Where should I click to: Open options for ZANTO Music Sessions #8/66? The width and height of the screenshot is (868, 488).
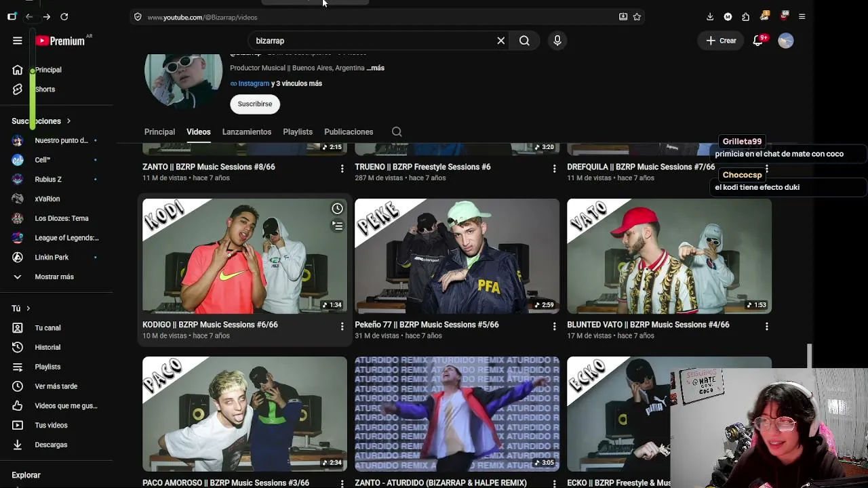(x=342, y=169)
